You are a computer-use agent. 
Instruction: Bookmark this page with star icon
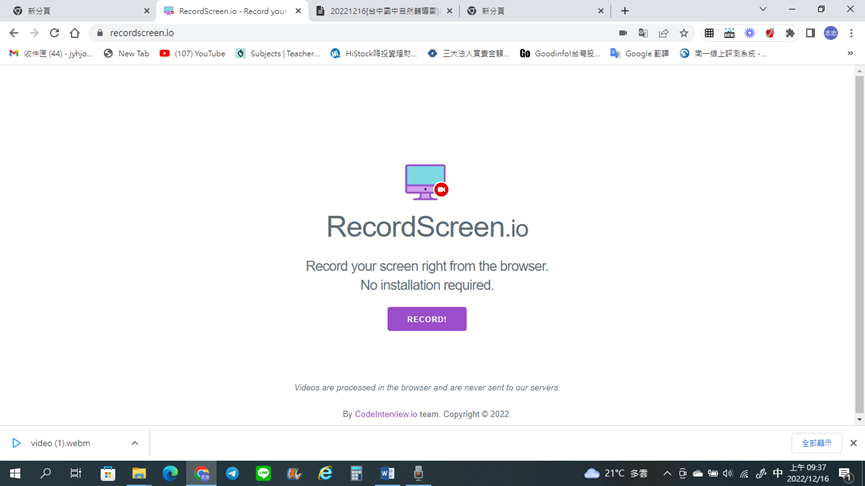(x=684, y=33)
